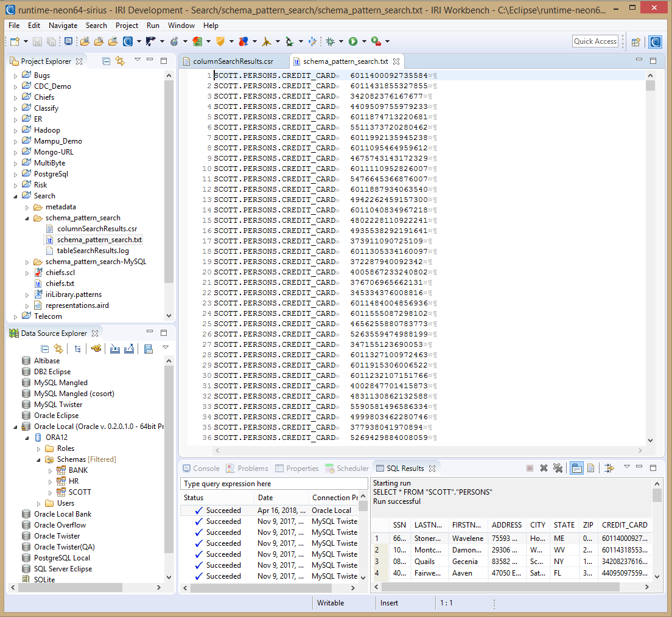Viewport: 672px width, 617px height.
Task: Click the golden shield toolbar icon
Action: pyautogui.click(x=220, y=41)
